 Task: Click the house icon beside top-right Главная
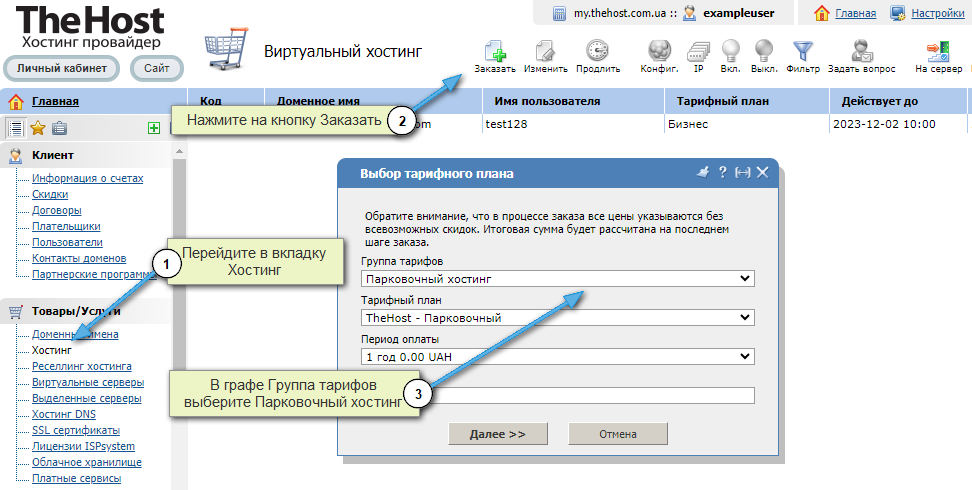821,13
